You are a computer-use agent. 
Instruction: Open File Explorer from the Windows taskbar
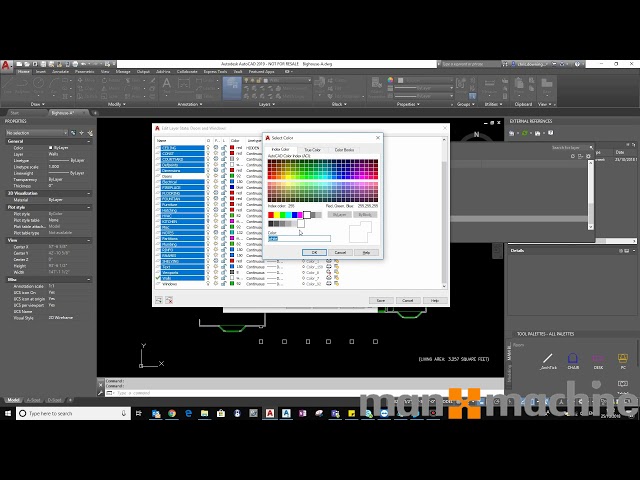(204, 413)
